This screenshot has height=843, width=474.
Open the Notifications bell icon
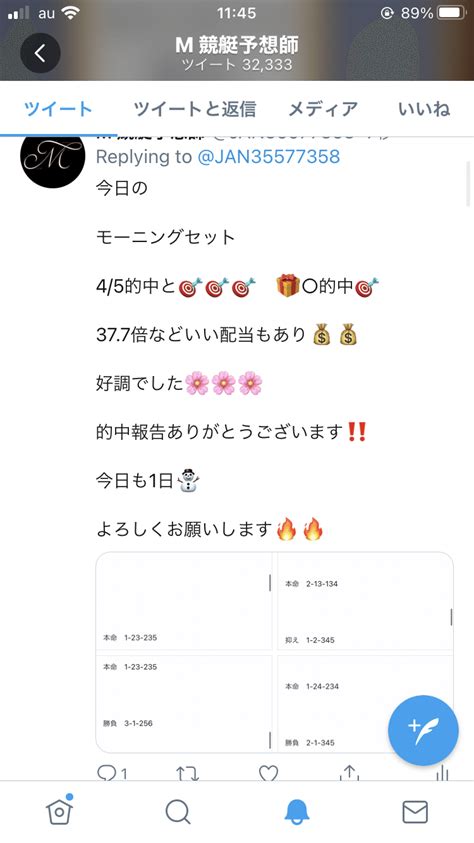(x=297, y=812)
